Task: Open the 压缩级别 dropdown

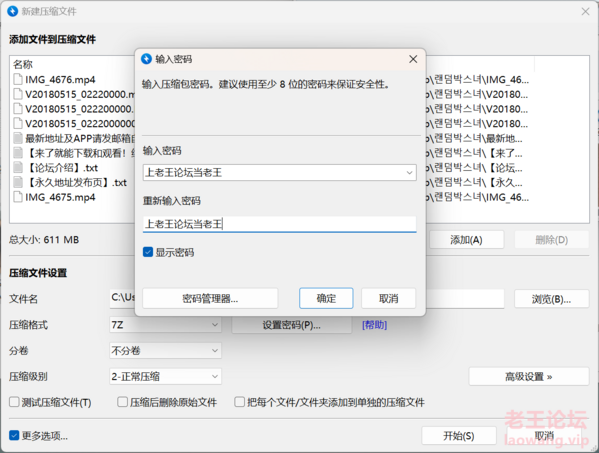Action: (165, 377)
